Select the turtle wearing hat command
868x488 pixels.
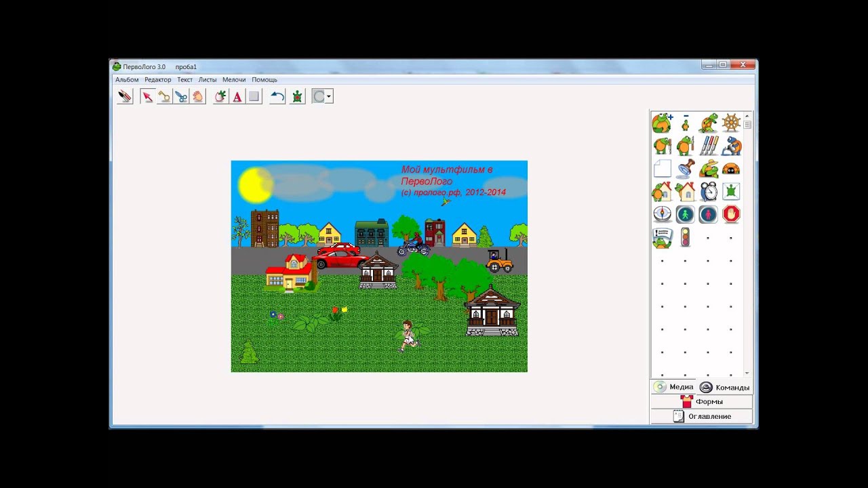(709, 168)
